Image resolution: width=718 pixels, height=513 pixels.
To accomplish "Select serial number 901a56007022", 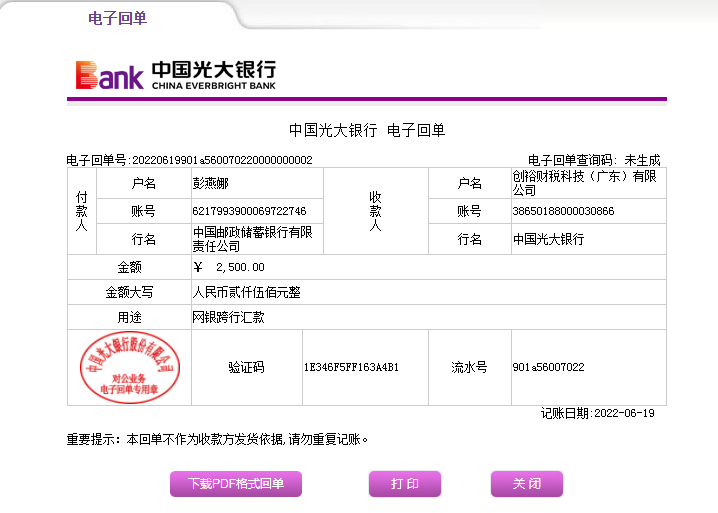I will pos(549,367).
